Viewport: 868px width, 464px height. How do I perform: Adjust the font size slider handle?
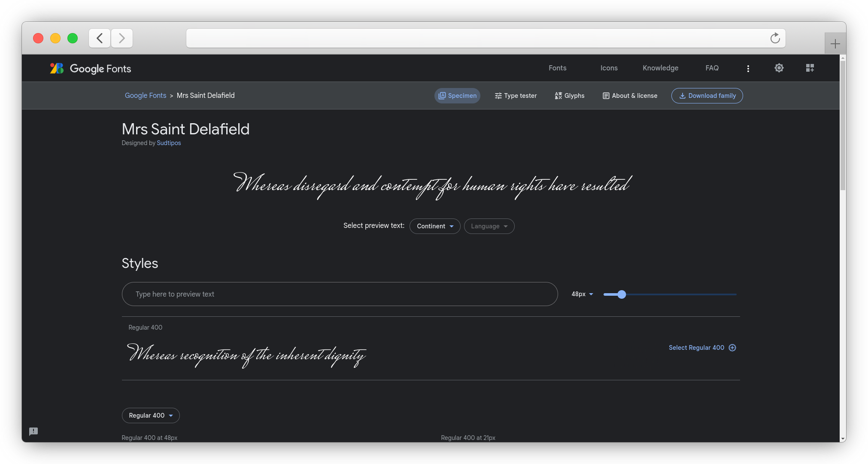[x=622, y=294]
